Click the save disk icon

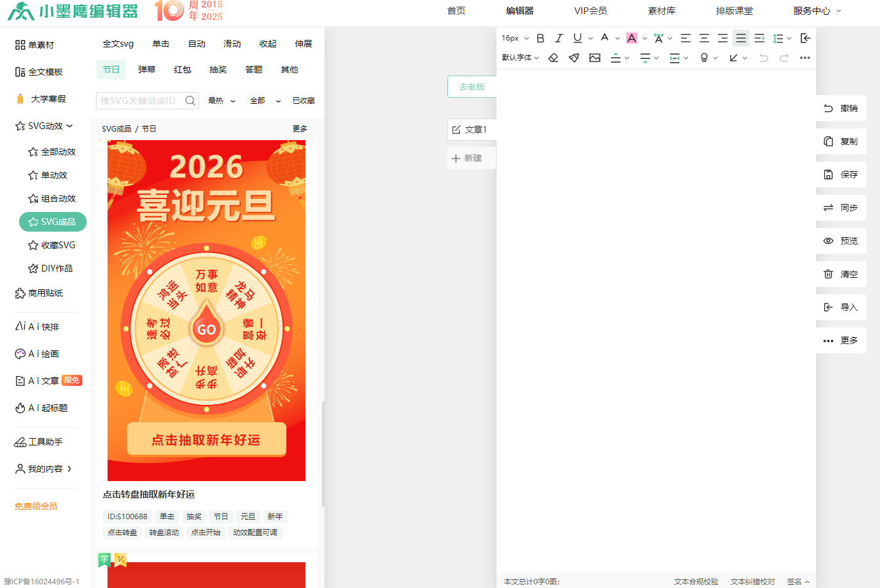828,174
